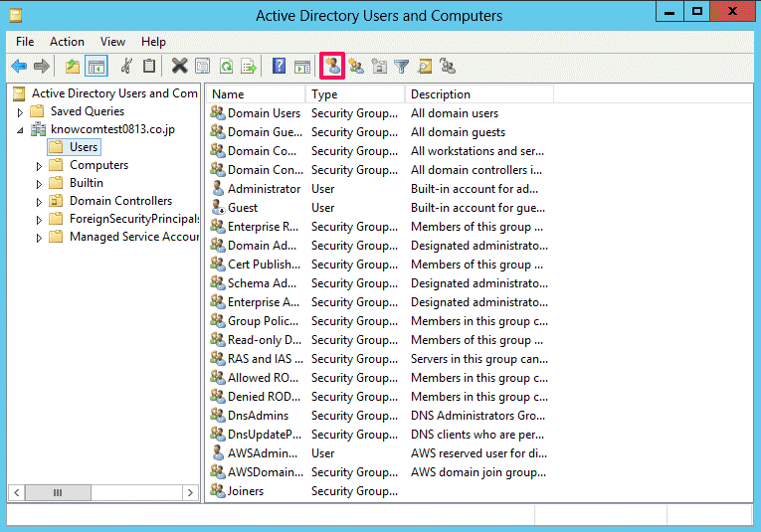Sort by the Description column header
761x532 pixels.
pos(479,94)
